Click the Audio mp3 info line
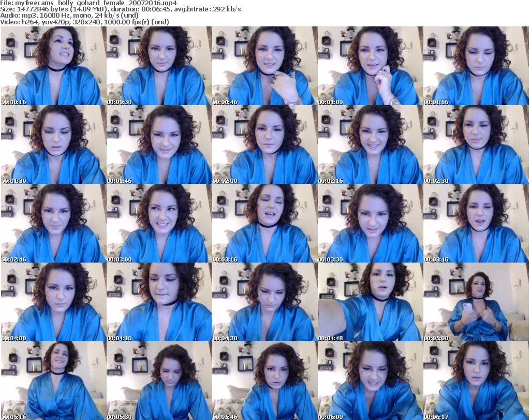Screen dimensions: 530x420 click(x=69, y=16)
